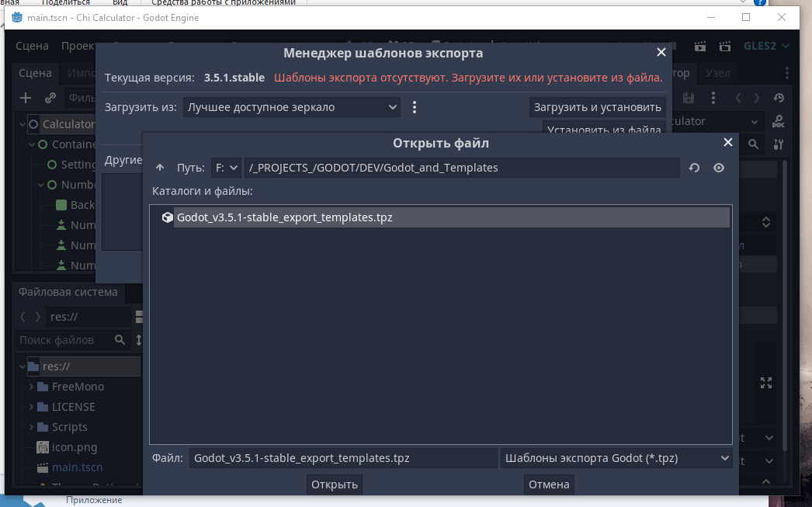The image size is (812, 507).
Task: Open the Inspector object history list
Action: pyautogui.click(x=779, y=98)
